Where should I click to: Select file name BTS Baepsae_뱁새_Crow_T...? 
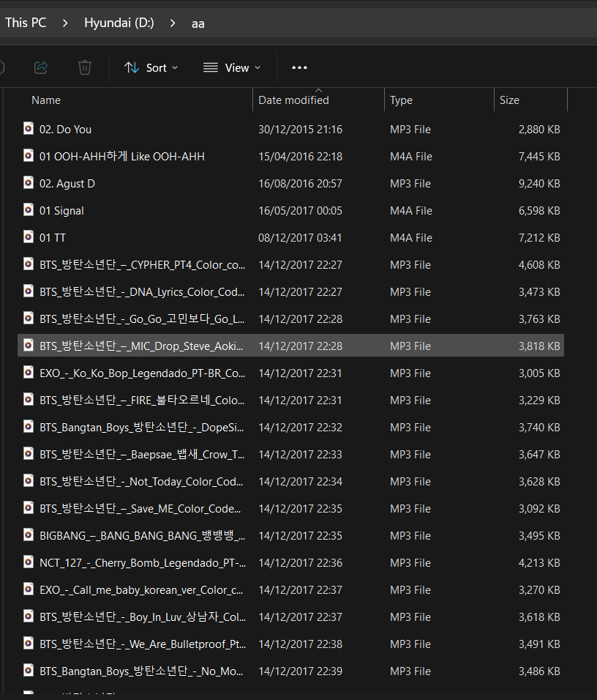pyautogui.click(x=142, y=455)
